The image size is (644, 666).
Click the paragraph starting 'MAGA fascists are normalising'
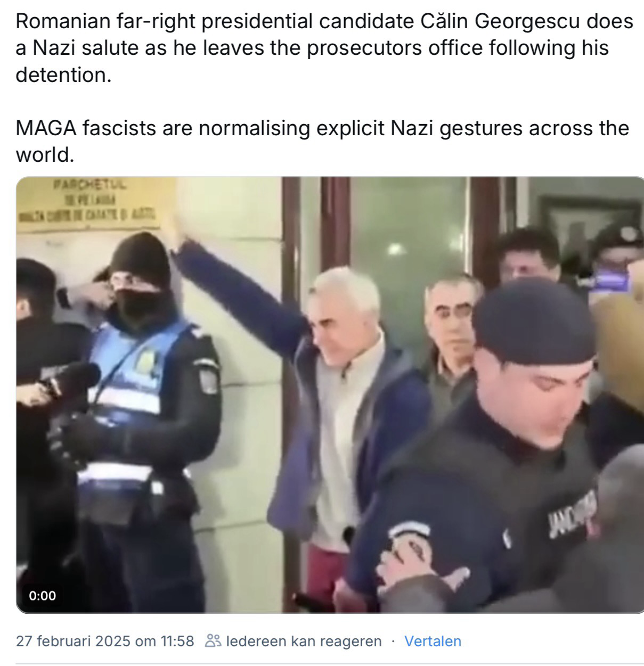pos(322,142)
